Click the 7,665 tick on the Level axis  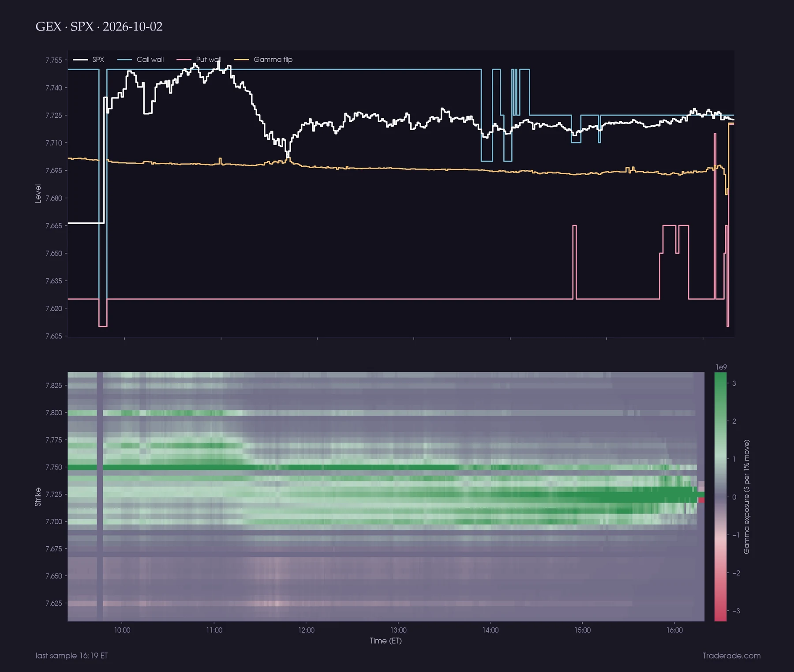coord(54,226)
